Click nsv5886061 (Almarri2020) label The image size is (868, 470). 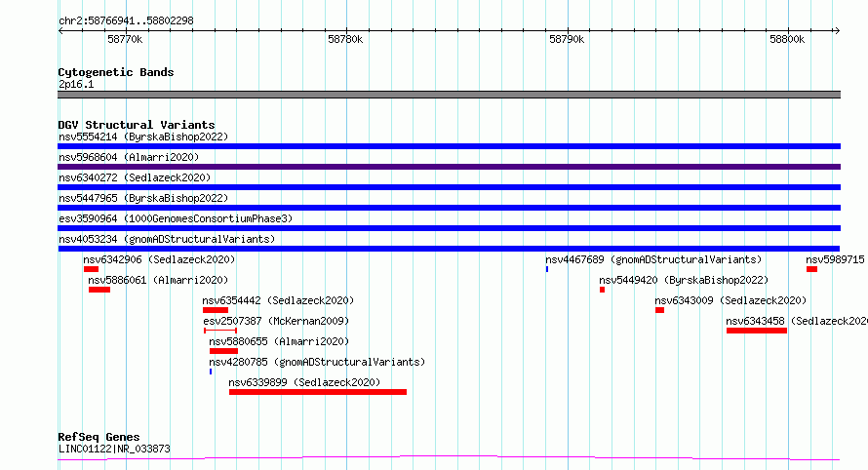click(x=158, y=280)
